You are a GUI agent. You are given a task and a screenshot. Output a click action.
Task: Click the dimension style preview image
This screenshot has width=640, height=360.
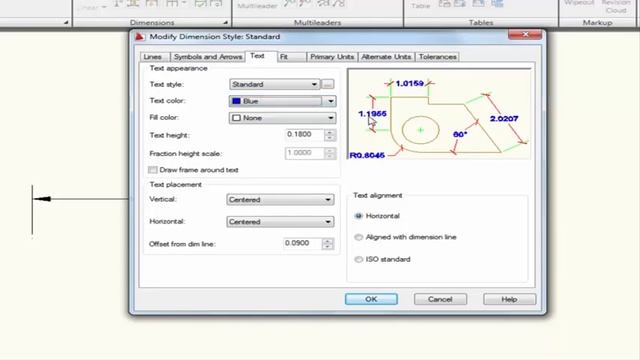[439, 114]
